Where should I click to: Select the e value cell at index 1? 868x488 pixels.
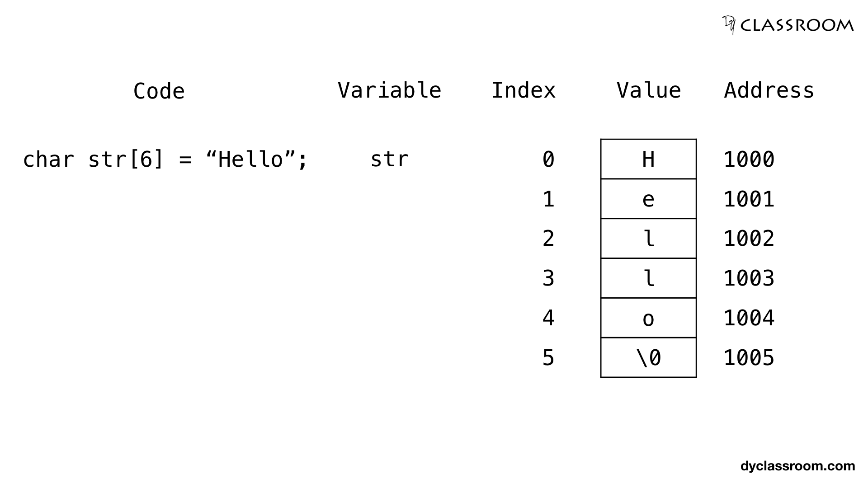(x=648, y=198)
